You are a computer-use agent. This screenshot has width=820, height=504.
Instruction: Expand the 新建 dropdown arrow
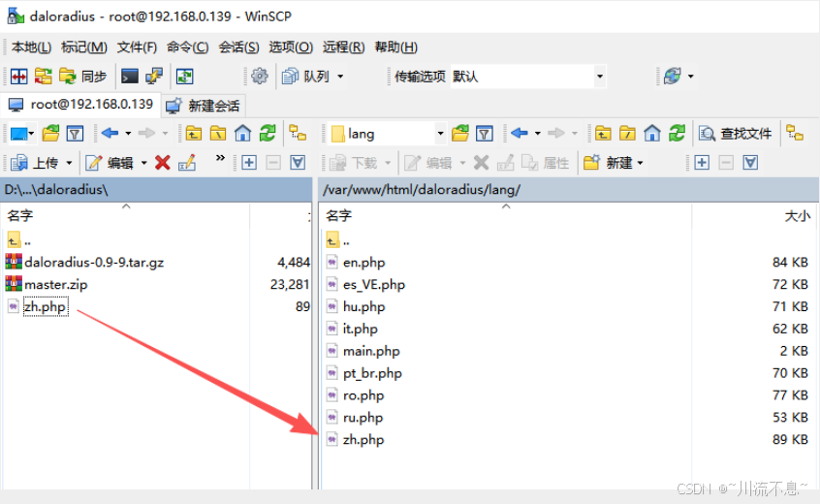point(640,163)
